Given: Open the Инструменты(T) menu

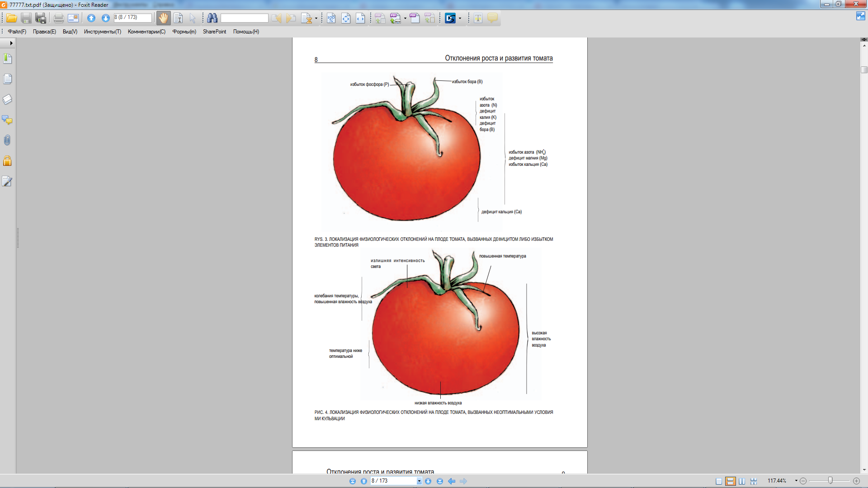Looking at the screenshot, I should [x=102, y=32].
